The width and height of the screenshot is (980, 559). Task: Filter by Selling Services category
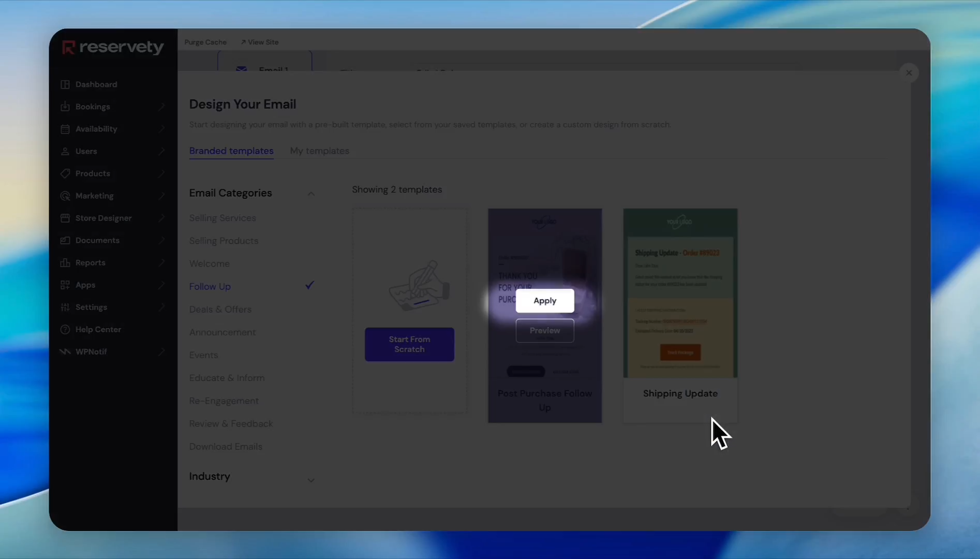click(222, 218)
